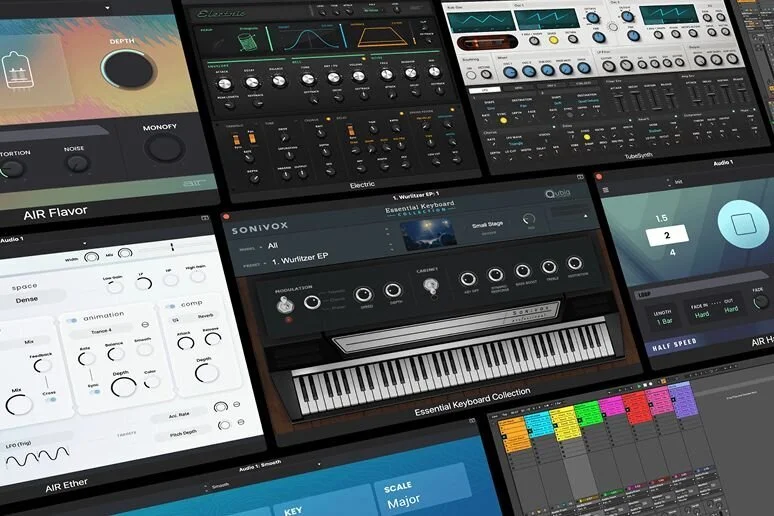Click the Speed knob in Sonivox
774x516 pixels.
364,295
